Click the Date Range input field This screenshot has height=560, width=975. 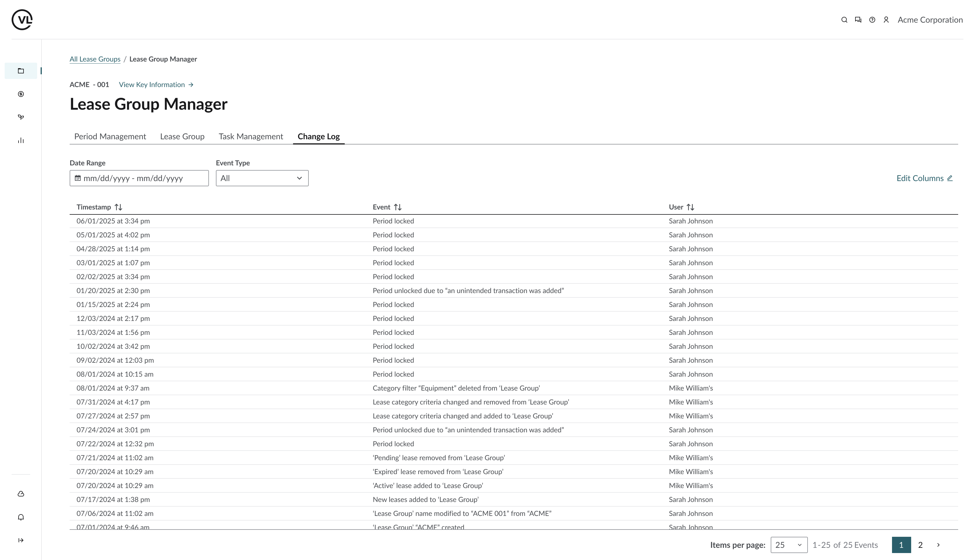point(139,178)
